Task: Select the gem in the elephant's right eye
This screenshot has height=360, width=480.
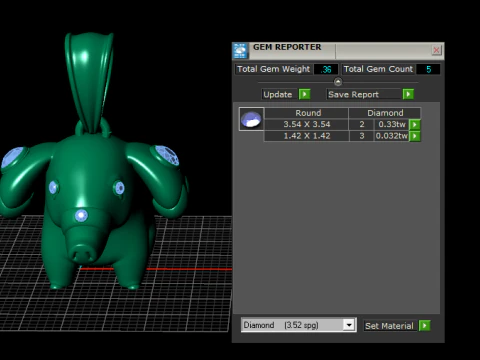Action: click(53, 188)
